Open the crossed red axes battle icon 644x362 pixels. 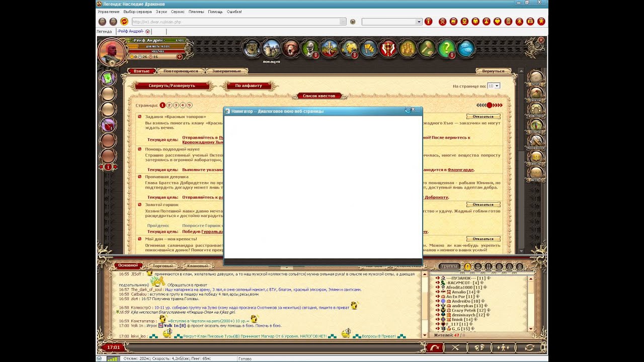click(x=388, y=49)
